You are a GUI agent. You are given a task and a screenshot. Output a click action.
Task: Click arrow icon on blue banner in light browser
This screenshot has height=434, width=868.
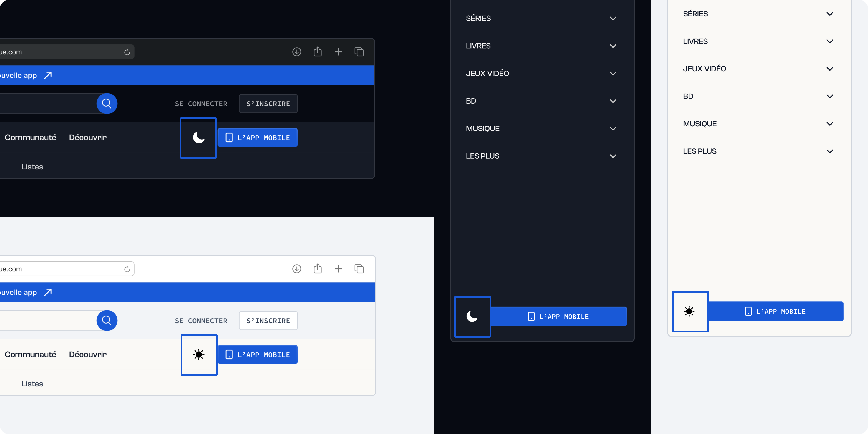coord(48,292)
